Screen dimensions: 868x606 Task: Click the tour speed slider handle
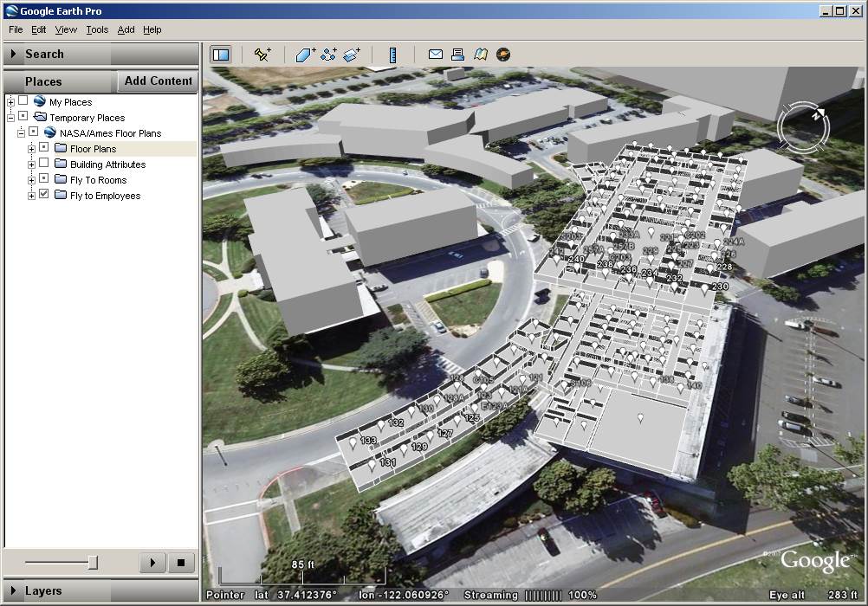click(93, 562)
